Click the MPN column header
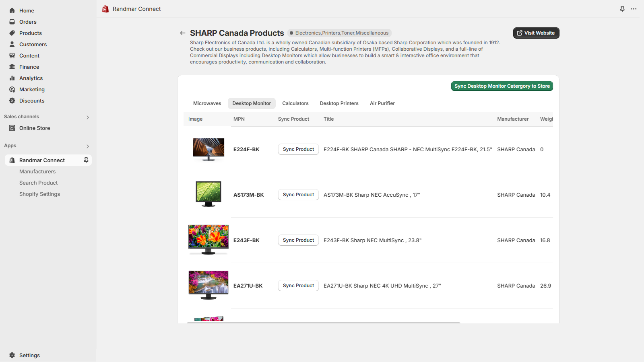 [239, 119]
